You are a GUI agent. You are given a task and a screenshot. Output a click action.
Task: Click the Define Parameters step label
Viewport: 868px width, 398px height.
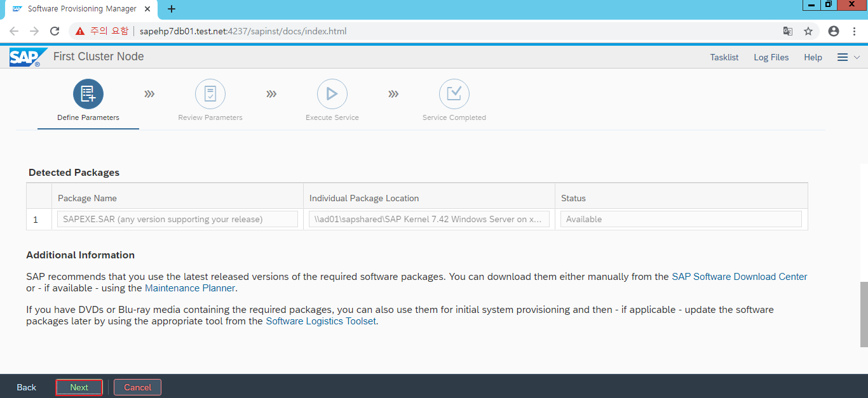(x=88, y=117)
